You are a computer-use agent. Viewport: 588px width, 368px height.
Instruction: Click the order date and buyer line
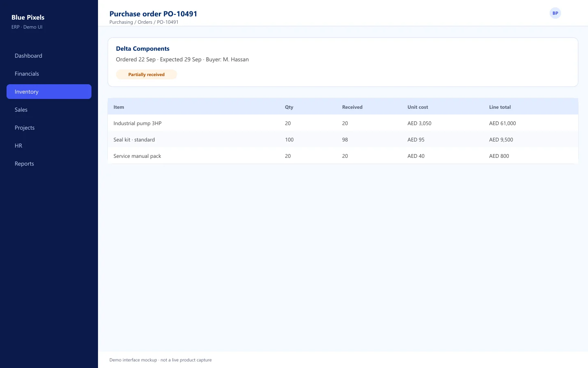point(182,59)
